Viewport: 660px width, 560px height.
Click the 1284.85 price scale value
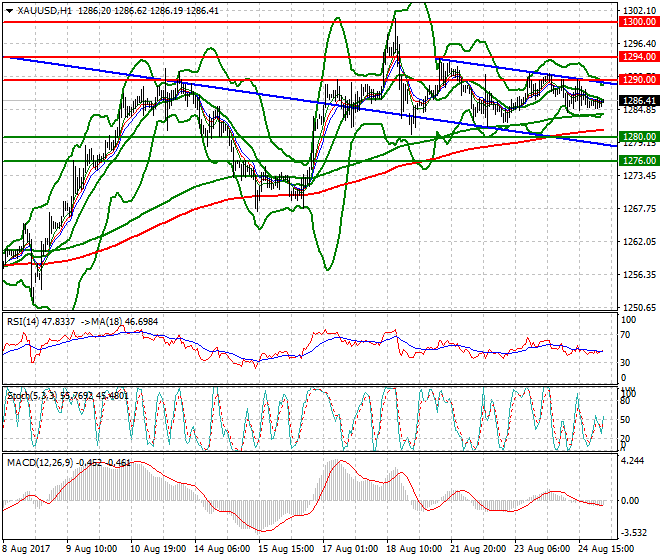coord(639,110)
